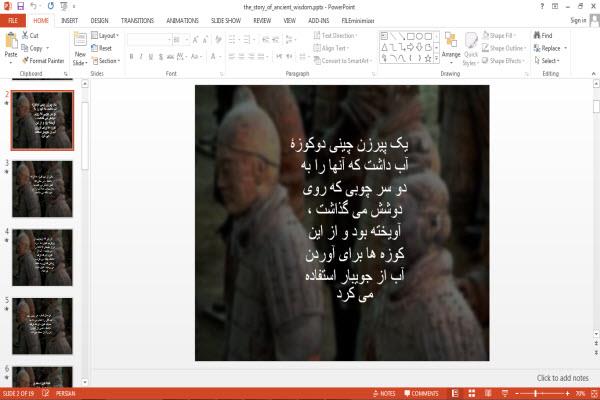The height and width of the screenshot is (400, 600).
Task: Select slide 3 thumbnail
Action: tap(42, 189)
